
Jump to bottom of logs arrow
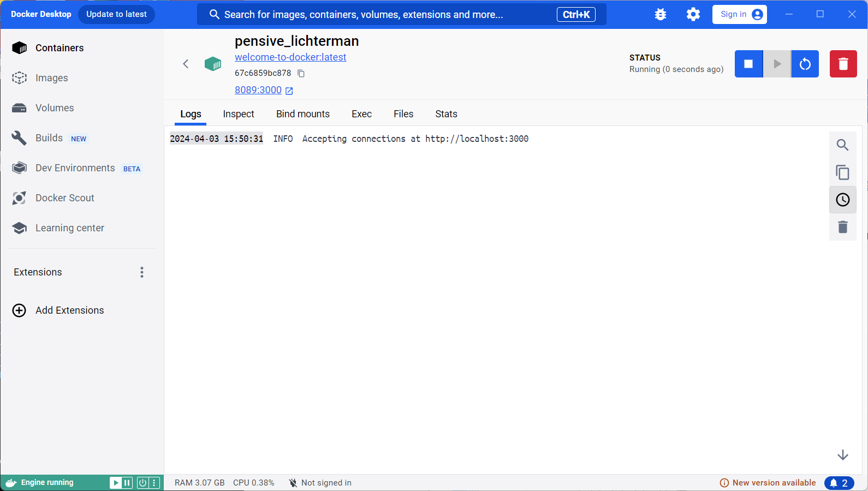pyautogui.click(x=843, y=455)
